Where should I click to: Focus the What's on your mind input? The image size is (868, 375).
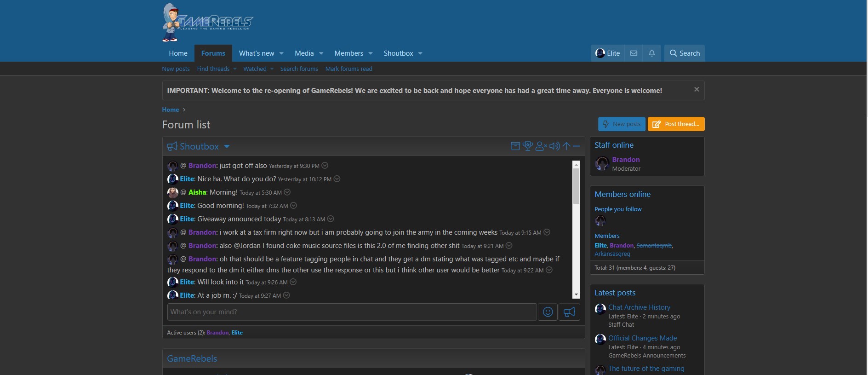click(x=352, y=312)
